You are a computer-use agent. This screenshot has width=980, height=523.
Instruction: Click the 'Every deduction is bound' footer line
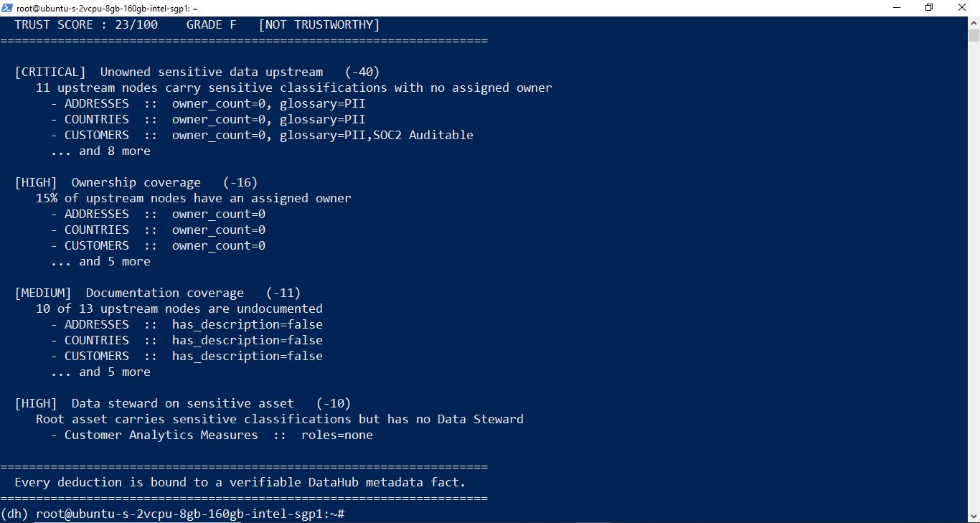click(240, 482)
